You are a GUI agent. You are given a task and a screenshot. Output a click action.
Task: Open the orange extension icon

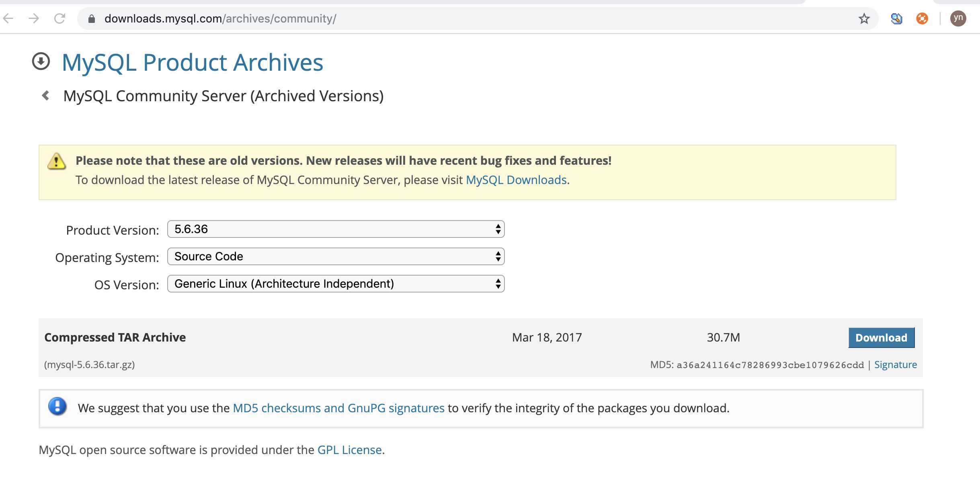tap(922, 18)
